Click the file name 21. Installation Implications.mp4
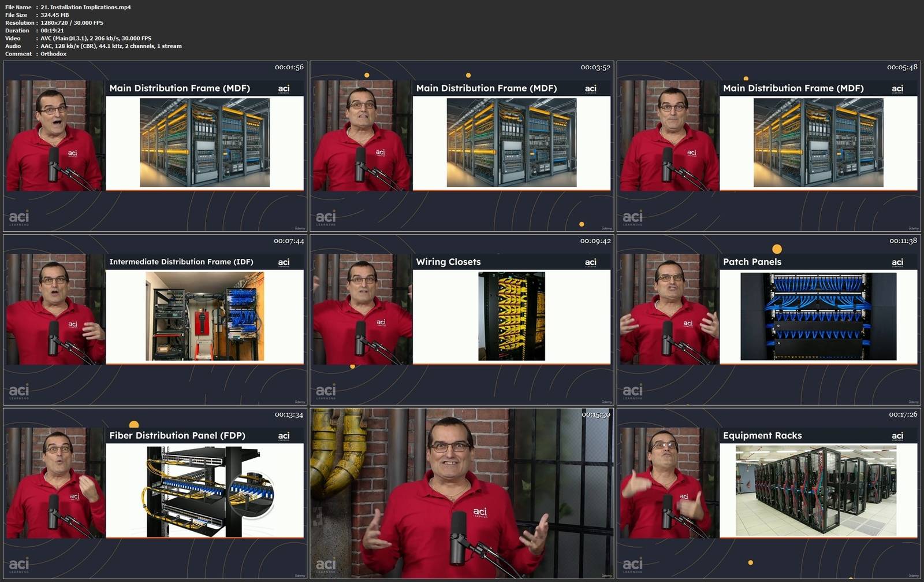The height and width of the screenshot is (582, 924). click(x=85, y=8)
